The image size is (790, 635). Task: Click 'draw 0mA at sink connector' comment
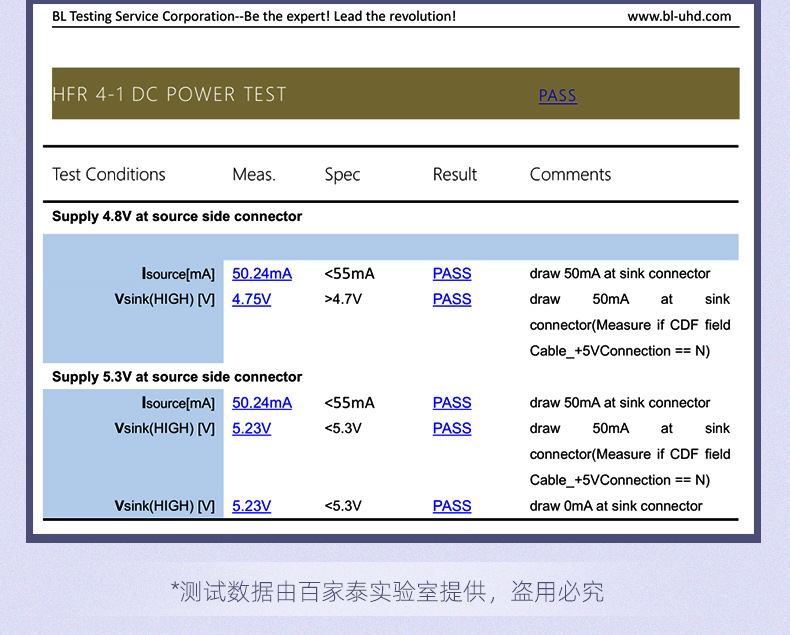616,506
